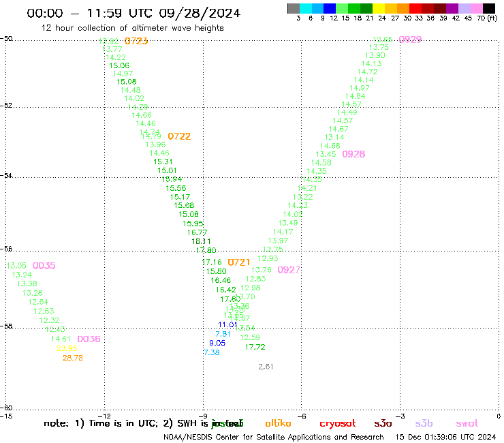Click the 13.05 value beside 0035
Image resolution: width=504 pixels, height=443 pixels.
tap(16, 265)
